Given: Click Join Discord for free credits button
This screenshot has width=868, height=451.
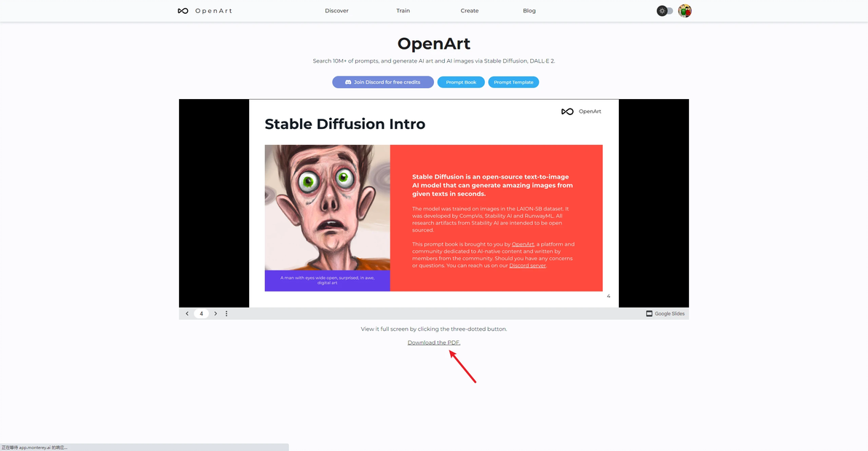Looking at the screenshot, I should pos(383,82).
